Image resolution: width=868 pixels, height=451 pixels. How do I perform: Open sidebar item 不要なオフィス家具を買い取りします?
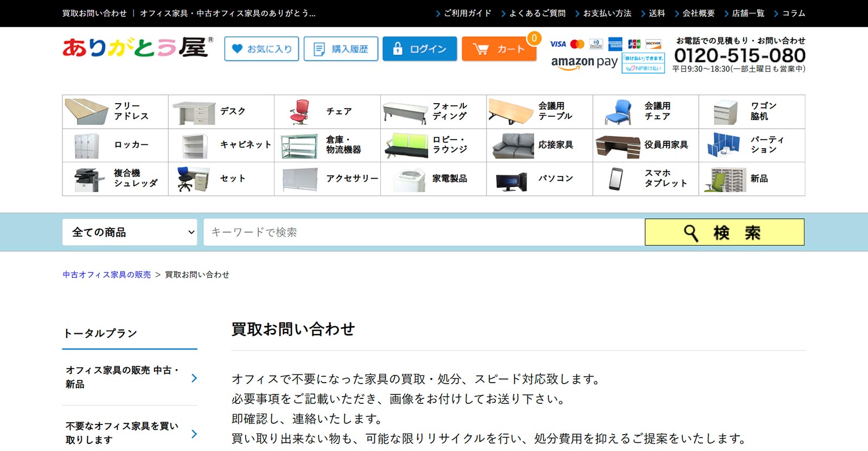[x=130, y=433]
